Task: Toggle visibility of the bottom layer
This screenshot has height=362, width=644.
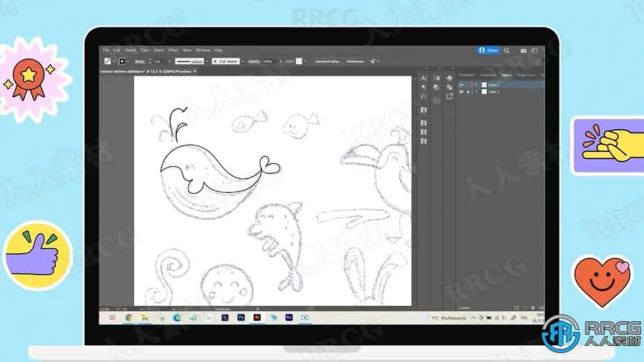Action: (x=462, y=92)
